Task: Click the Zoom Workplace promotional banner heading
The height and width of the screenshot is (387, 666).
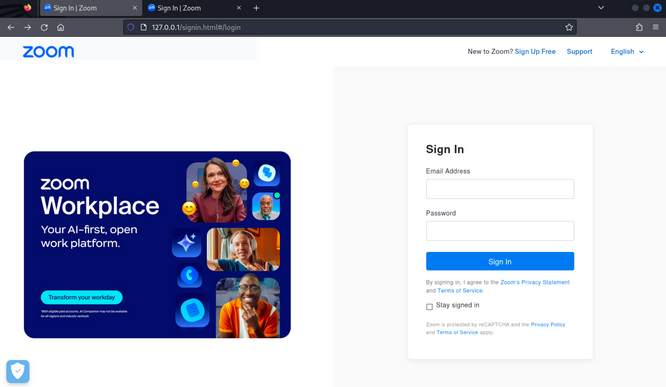Action: tap(100, 197)
